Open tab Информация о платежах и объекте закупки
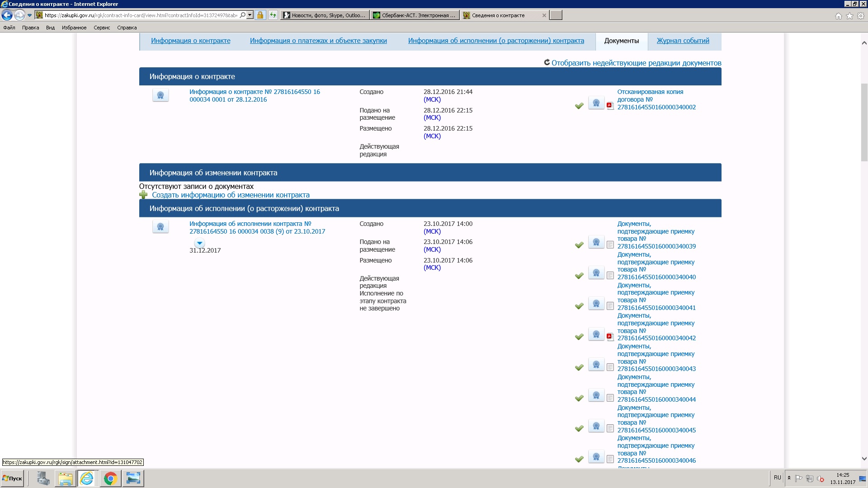The image size is (868, 488). tap(318, 41)
